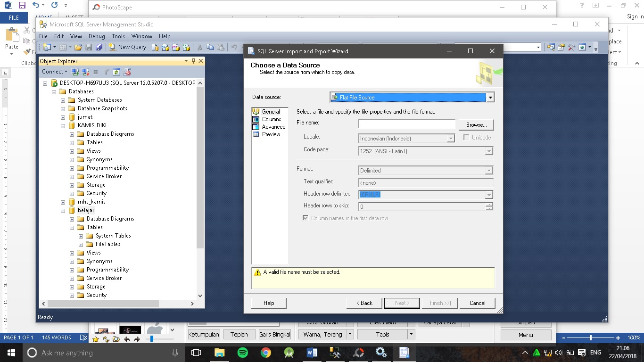Click Analysis Services DMX Query icon
Viewport: 644px width, 362px height.
point(176,47)
